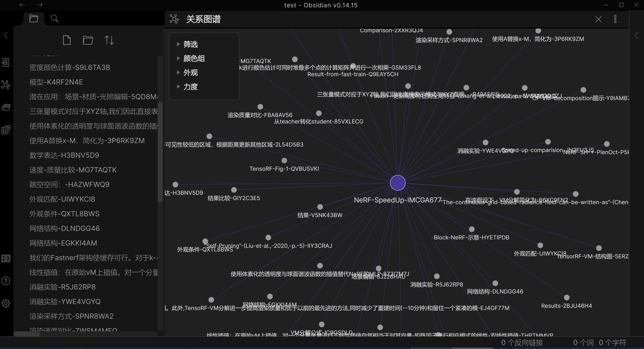The width and height of the screenshot is (644, 349).
Task: Expand the 颜色组 color groups section
Action: pyautogui.click(x=194, y=59)
